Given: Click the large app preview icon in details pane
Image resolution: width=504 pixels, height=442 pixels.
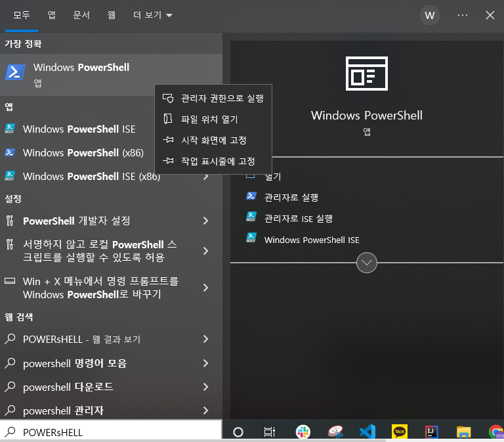Looking at the screenshot, I should 366,74.
